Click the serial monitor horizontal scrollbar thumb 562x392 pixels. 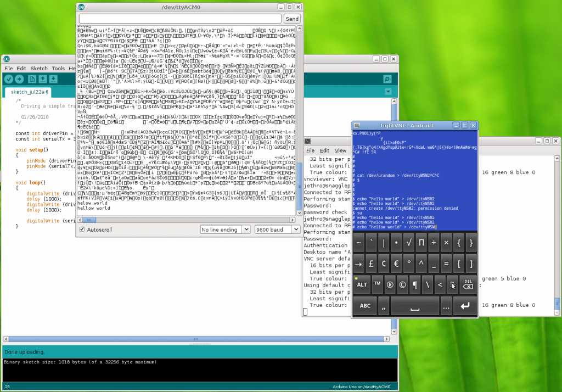click(x=89, y=220)
